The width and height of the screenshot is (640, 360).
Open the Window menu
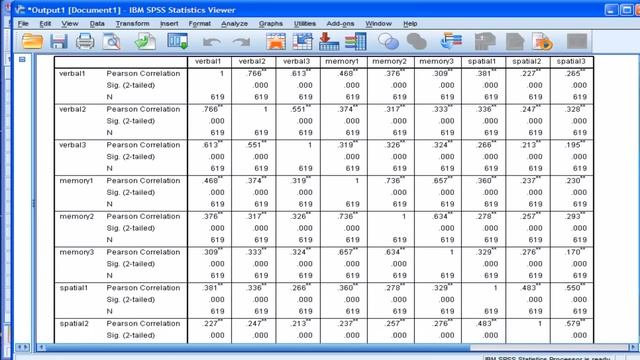tap(378, 24)
